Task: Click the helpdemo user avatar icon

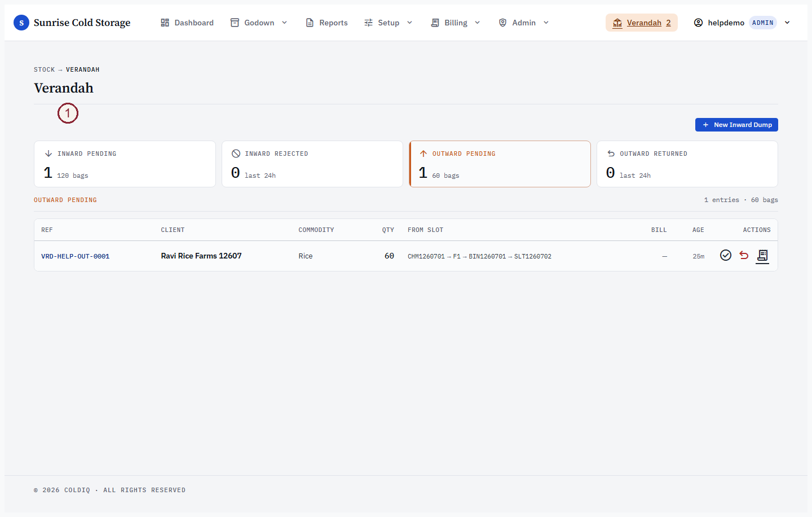Action: pyautogui.click(x=698, y=23)
